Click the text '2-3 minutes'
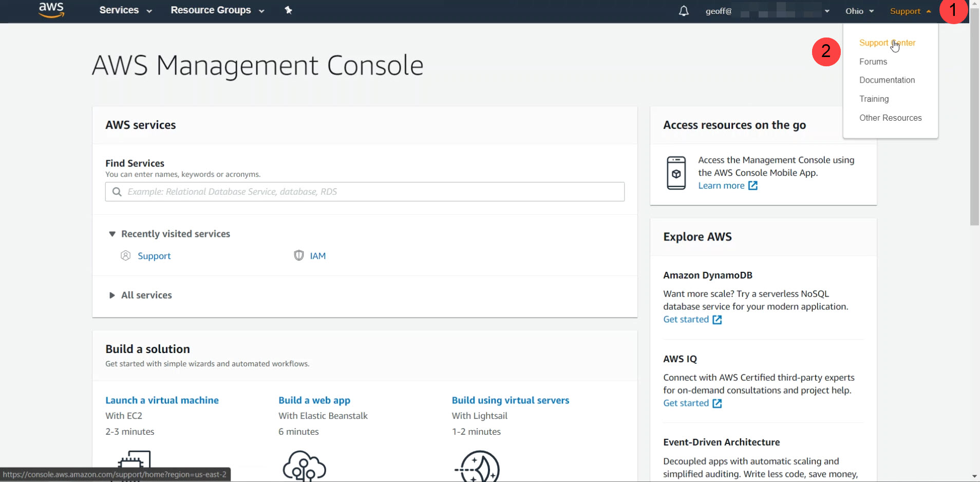This screenshot has height=482, width=980. pyautogui.click(x=129, y=432)
